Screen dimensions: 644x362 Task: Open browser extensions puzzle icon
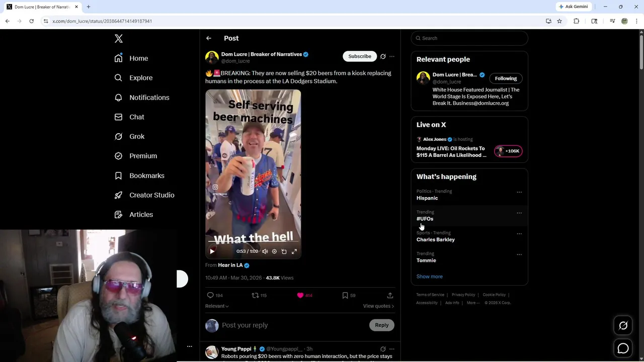(577, 21)
